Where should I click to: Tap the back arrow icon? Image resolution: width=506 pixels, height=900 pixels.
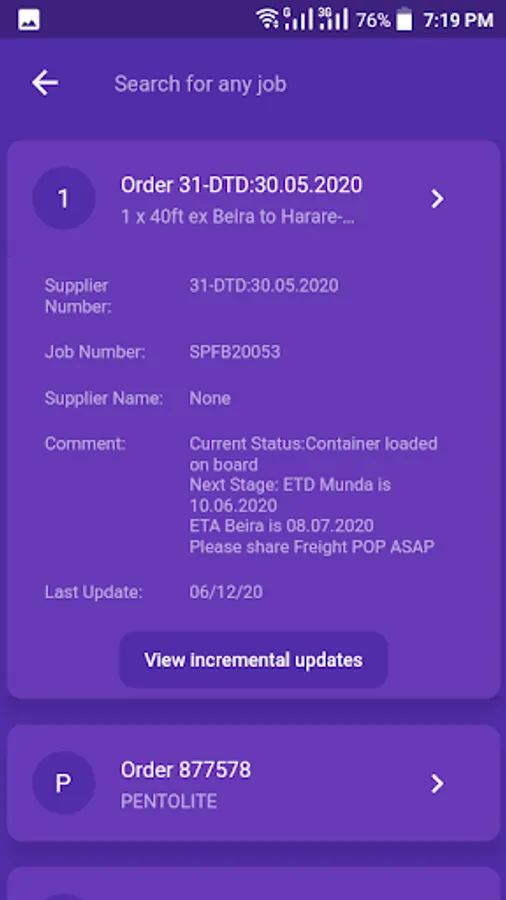click(x=45, y=83)
